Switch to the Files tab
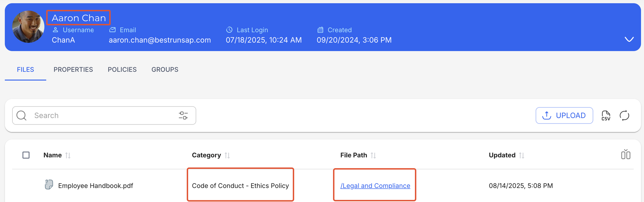This screenshot has height=202, width=644. (25, 69)
